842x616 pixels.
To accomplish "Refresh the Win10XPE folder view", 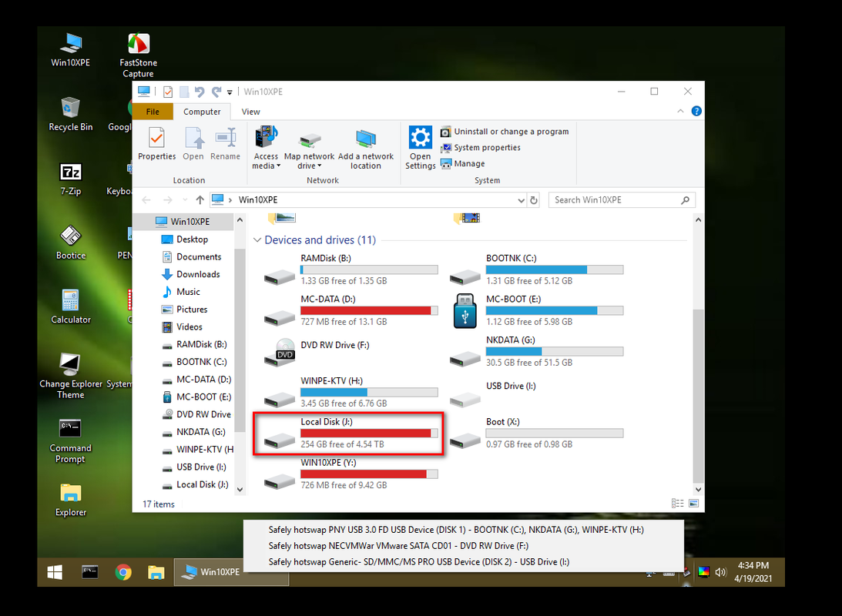I will pyautogui.click(x=534, y=200).
